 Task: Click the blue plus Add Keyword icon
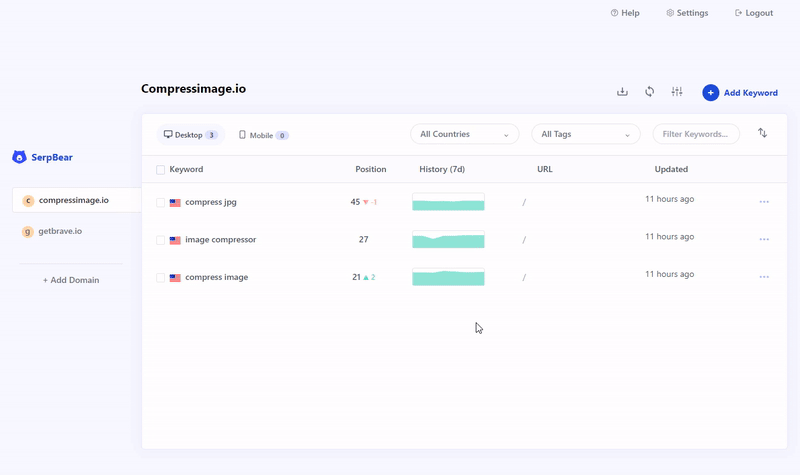(x=710, y=92)
